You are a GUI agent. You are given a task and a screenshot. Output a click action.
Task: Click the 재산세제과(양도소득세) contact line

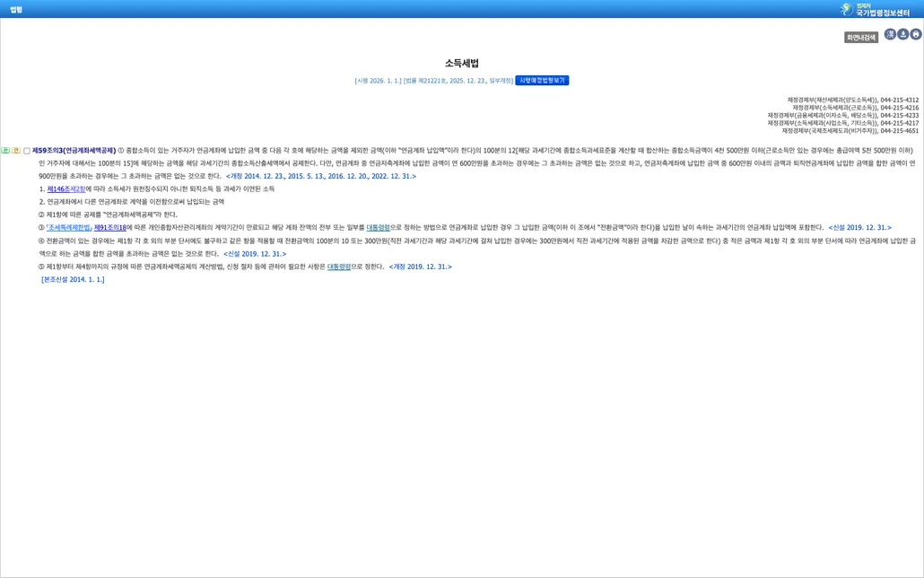pyautogui.click(x=853, y=101)
